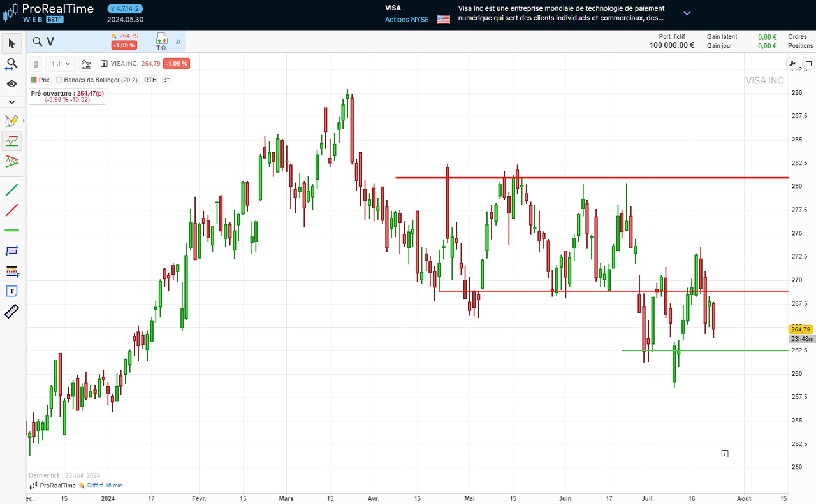Open the Positions tab
Viewport: 816px width, 504px height.
801,46
